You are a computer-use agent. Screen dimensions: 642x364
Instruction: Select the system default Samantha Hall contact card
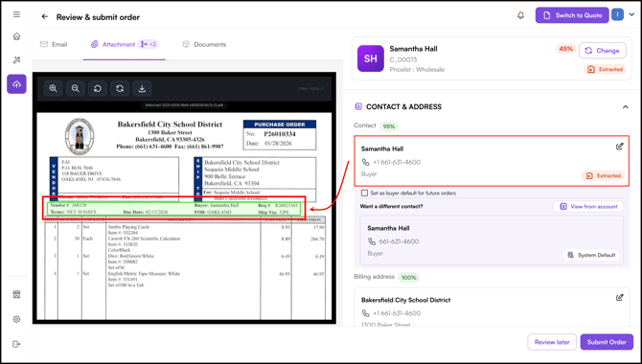click(x=492, y=240)
